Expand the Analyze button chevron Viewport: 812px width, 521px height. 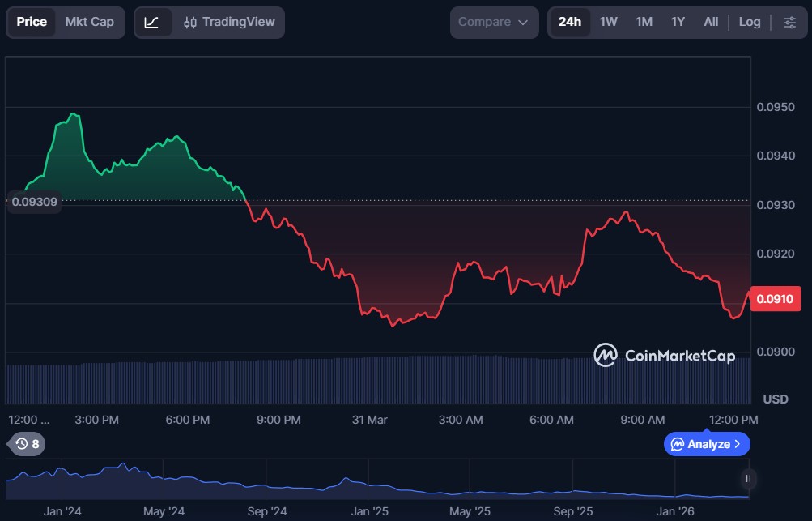[x=737, y=444]
